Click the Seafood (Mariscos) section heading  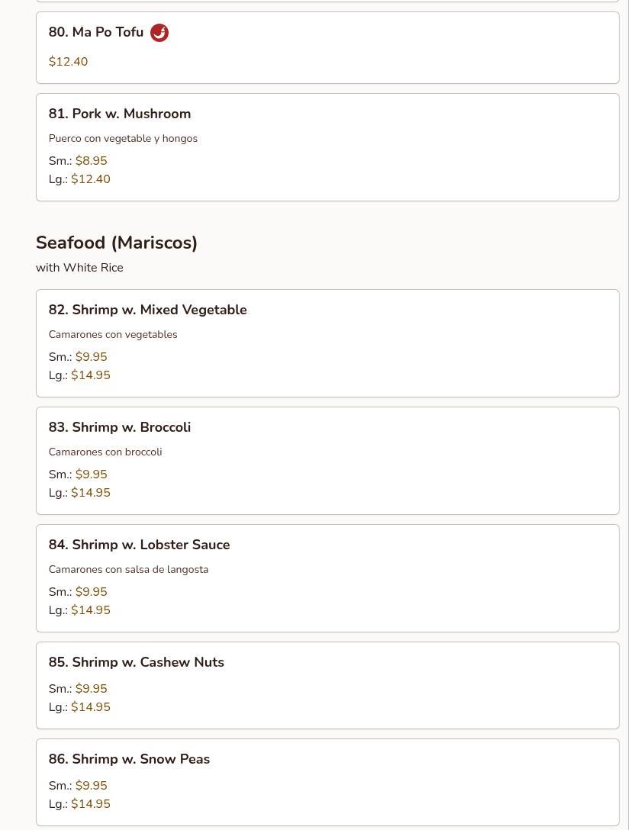pos(117,243)
